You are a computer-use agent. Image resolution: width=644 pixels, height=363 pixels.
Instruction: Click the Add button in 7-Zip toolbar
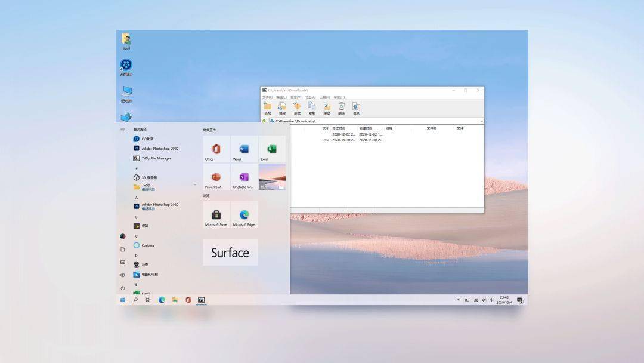point(267,109)
